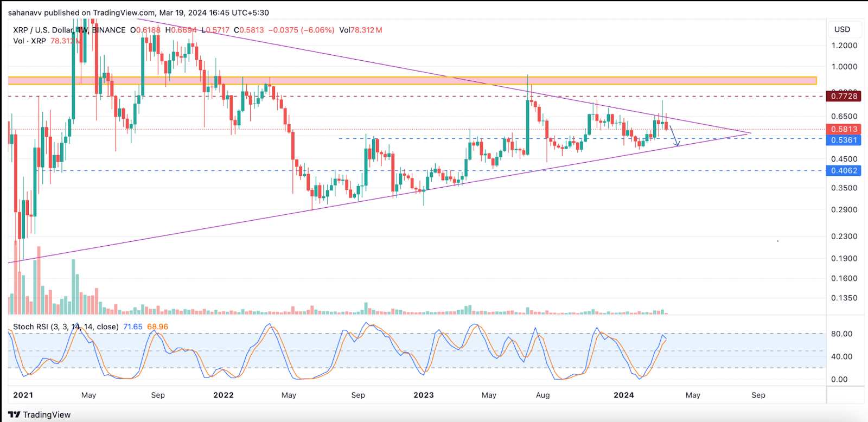Click the 0.2900 price axis label
868x422 pixels.
844,209
